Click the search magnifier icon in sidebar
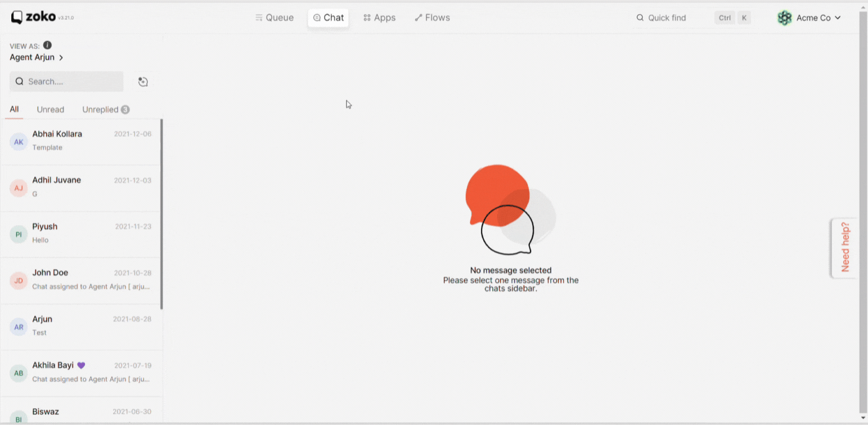The height and width of the screenshot is (425, 868). point(20,82)
